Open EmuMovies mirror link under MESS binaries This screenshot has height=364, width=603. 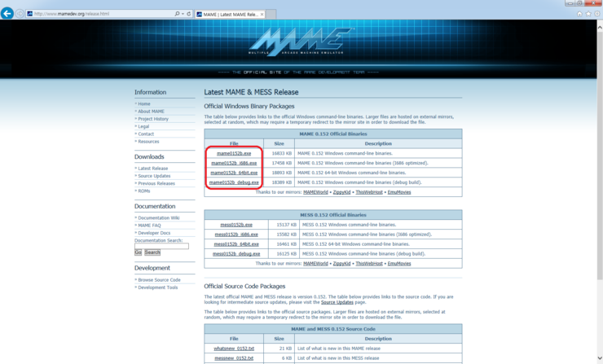(399, 264)
